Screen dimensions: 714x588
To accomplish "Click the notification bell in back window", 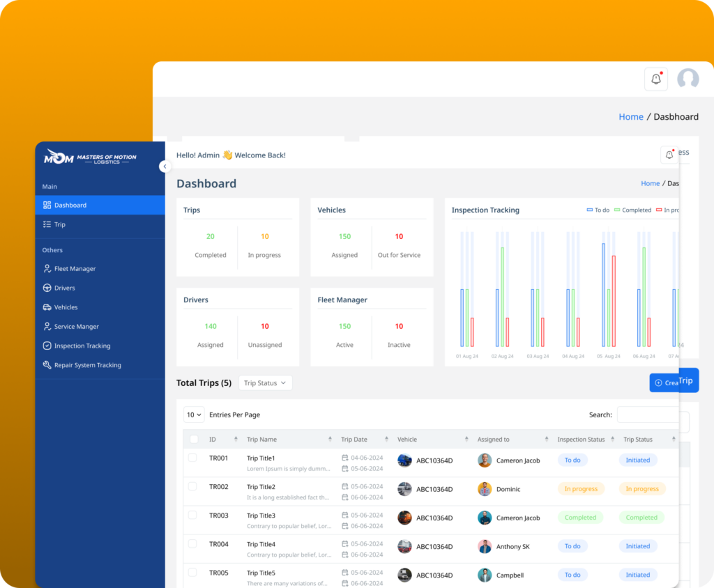I will [656, 79].
